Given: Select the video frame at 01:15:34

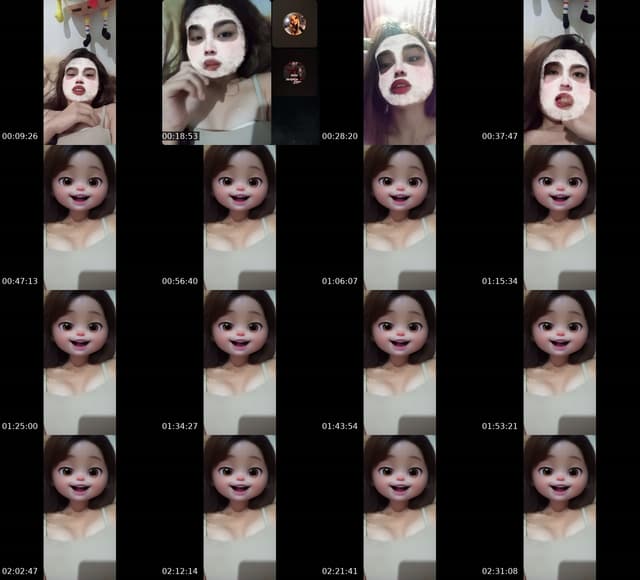Looking at the screenshot, I should [x=560, y=217].
